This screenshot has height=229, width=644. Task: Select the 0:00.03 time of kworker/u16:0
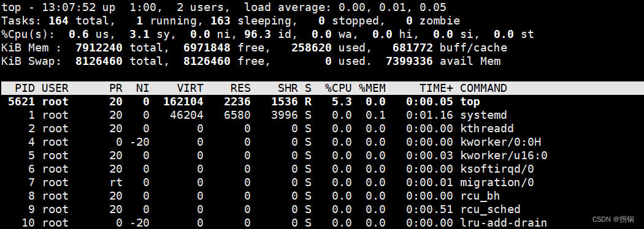pos(429,156)
